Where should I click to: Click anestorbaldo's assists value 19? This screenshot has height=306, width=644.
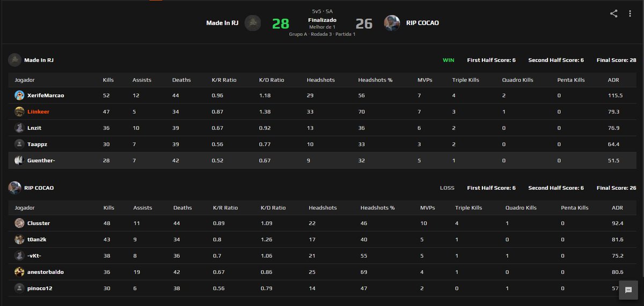click(138, 272)
